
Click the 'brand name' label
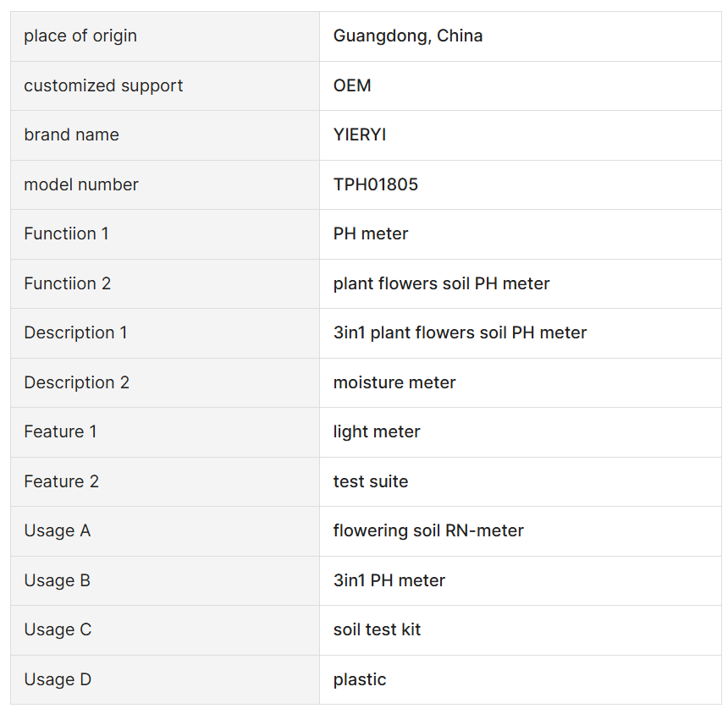pos(71,135)
